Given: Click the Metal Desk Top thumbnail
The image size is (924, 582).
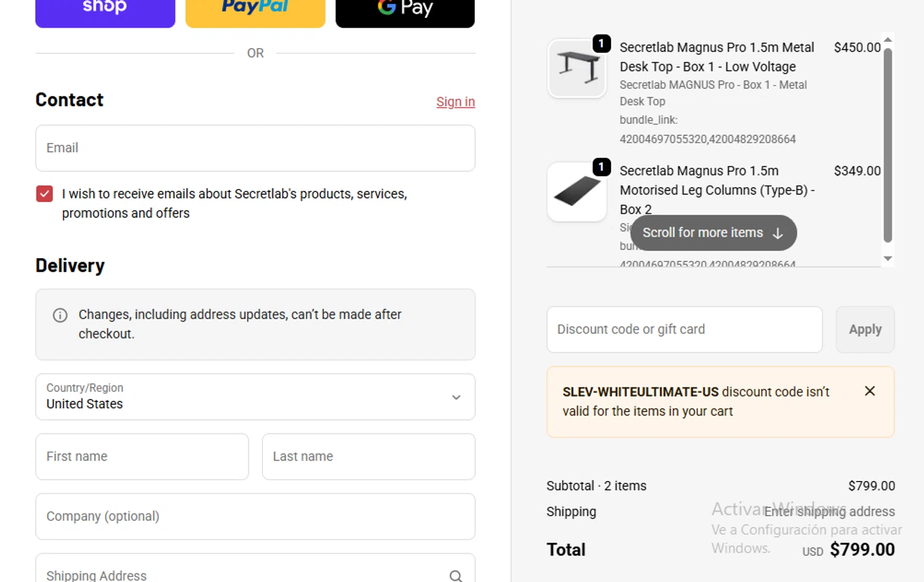Looking at the screenshot, I should click(x=577, y=68).
